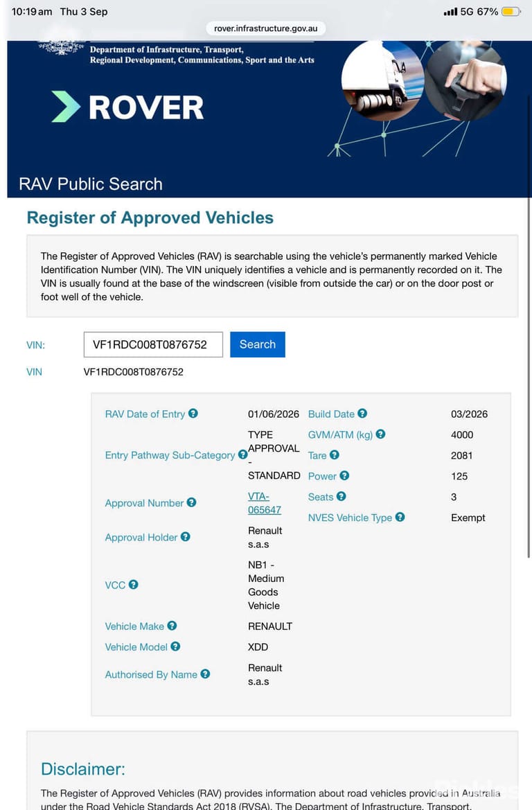Viewport: 532px width, 810px height.
Task: Click the help icon beside Build Date
Action: (x=362, y=413)
